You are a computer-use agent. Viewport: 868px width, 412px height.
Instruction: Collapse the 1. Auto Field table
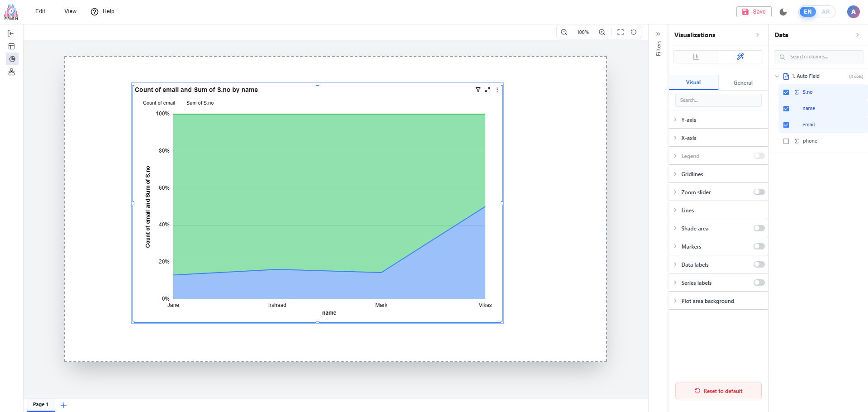[777, 77]
